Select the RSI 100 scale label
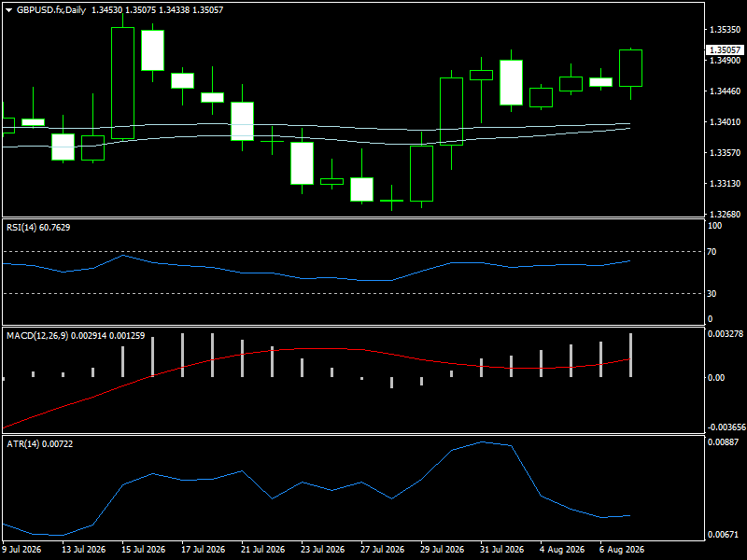Screen dimensions: 747x560 714,226
